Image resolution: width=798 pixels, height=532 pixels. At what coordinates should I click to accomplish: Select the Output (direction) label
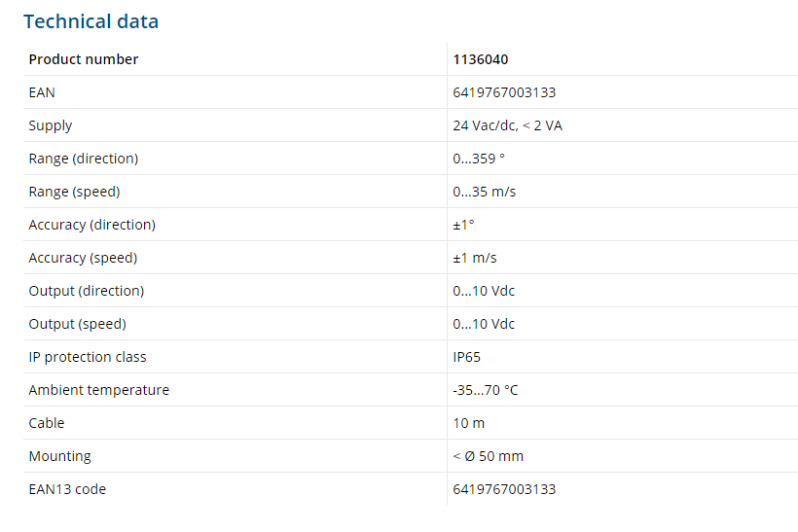click(86, 291)
